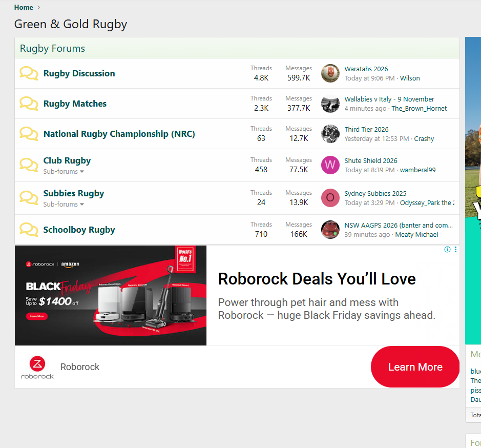Click the Rugby Matches forum chat-bubble icon
Screen dimensions: 481x448
[29, 104]
